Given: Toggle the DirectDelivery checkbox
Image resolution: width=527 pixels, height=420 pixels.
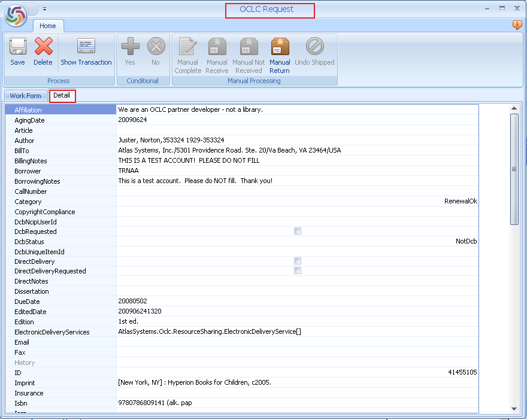Looking at the screenshot, I should pyautogui.click(x=298, y=261).
